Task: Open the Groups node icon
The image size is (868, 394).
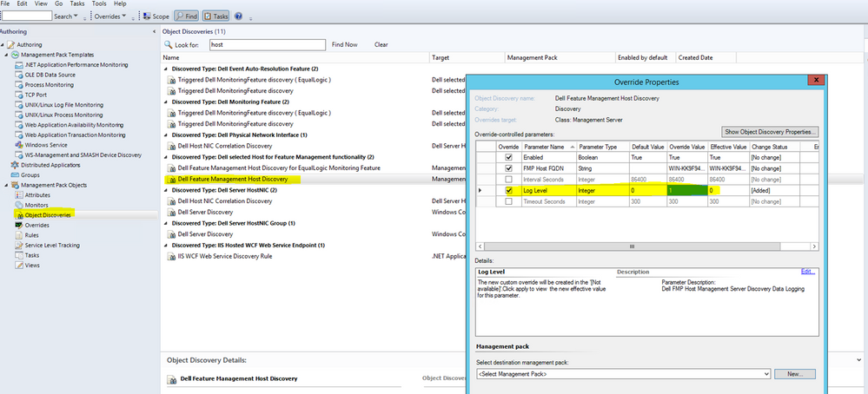Action: pos(15,174)
